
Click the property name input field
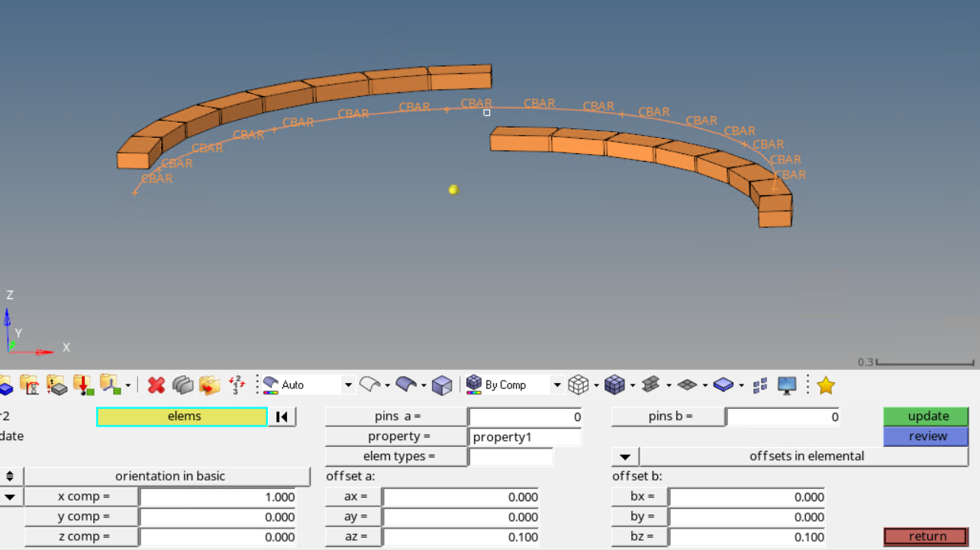524,437
